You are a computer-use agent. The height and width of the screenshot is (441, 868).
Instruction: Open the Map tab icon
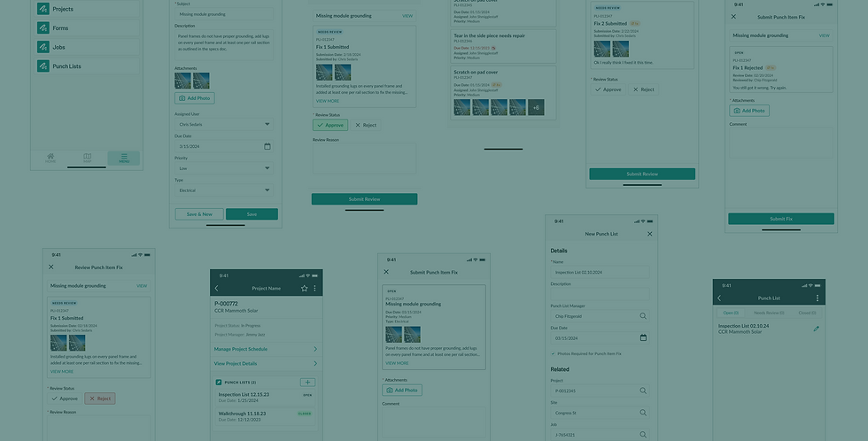(88, 159)
